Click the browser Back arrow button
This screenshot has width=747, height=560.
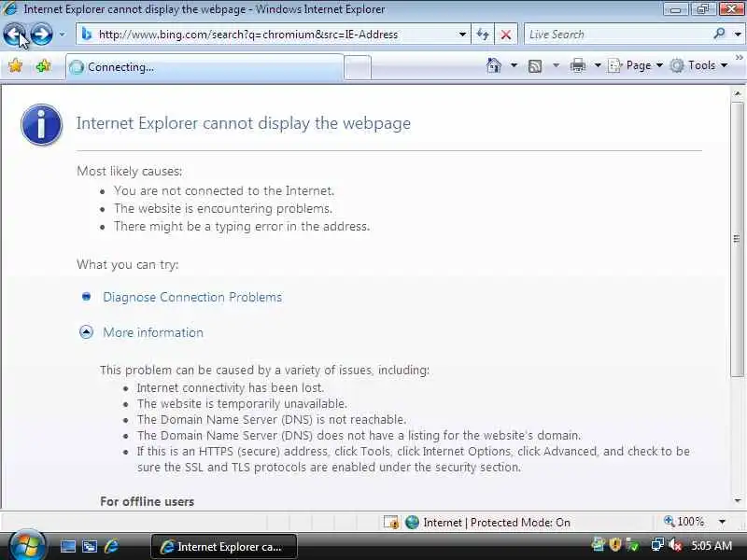click(15, 35)
